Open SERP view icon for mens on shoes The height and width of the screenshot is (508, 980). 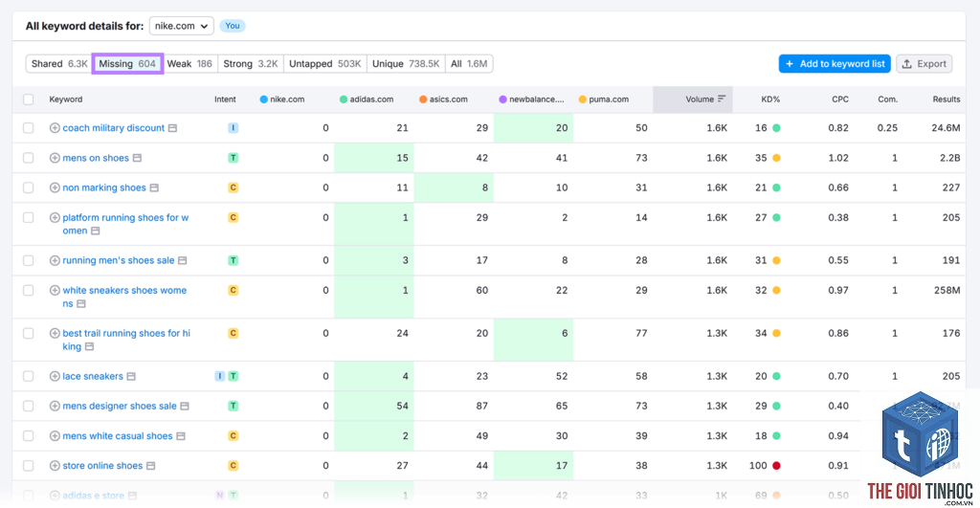[137, 158]
